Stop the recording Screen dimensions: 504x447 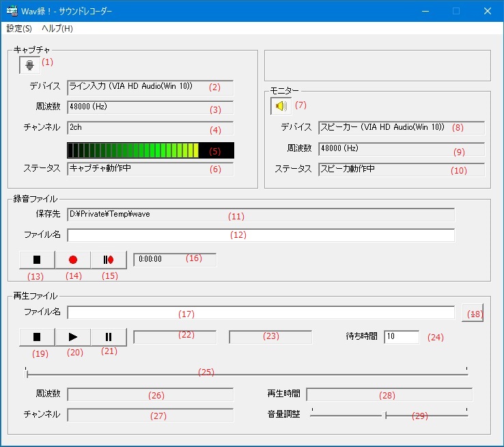[x=37, y=260]
